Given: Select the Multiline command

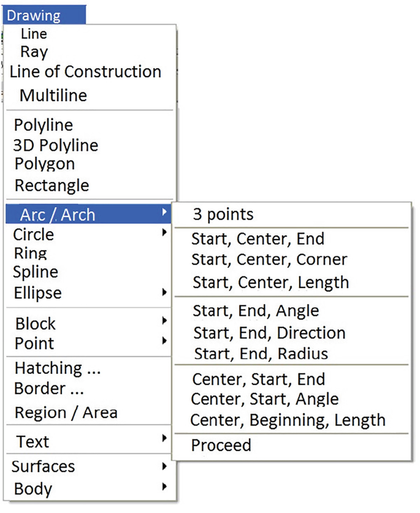Looking at the screenshot, I should coord(53,96).
